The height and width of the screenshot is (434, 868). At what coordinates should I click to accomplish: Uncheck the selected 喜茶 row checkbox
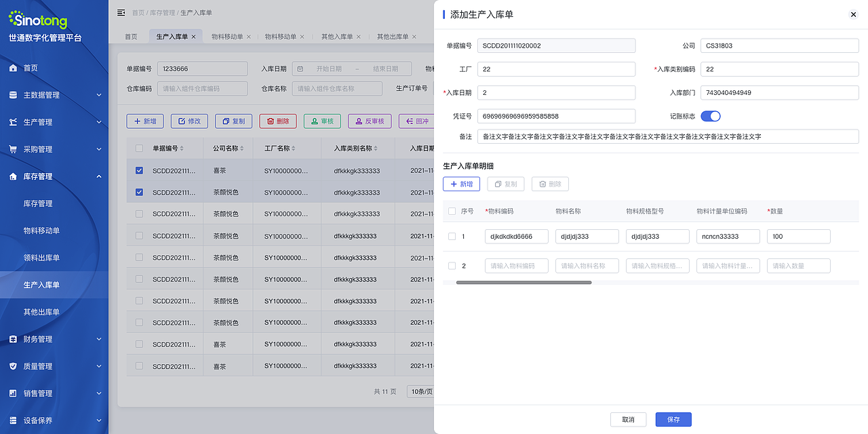pos(139,171)
